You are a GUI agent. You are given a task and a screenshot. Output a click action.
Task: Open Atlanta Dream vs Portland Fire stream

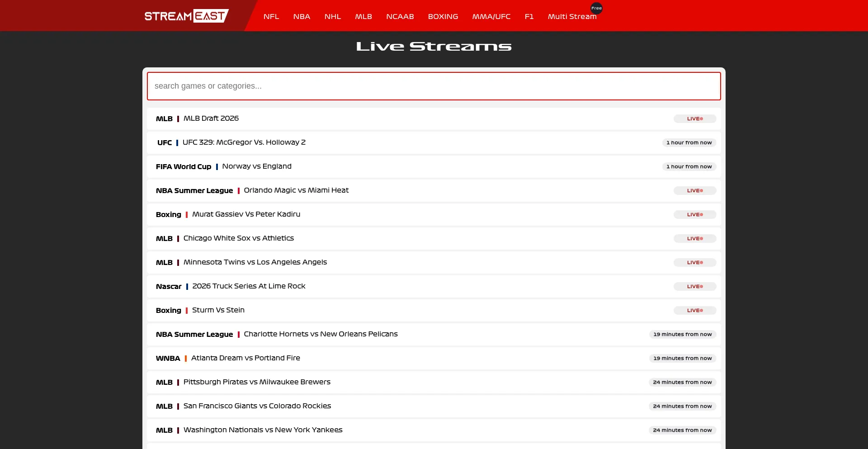pyautogui.click(x=434, y=358)
